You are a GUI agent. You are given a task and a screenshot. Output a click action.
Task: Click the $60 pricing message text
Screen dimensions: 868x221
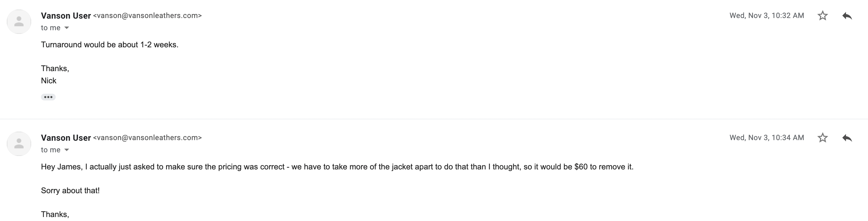point(337,167)
